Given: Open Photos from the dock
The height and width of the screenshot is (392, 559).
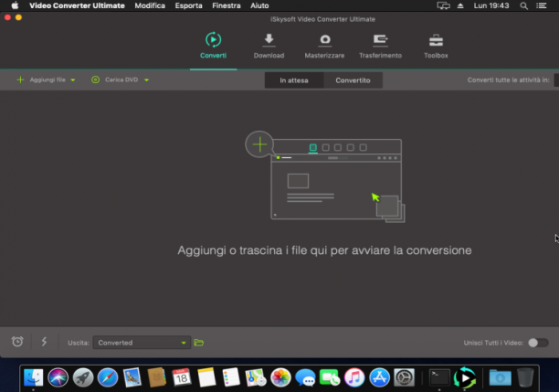Looking at the screenshot, I should point(280,377).
